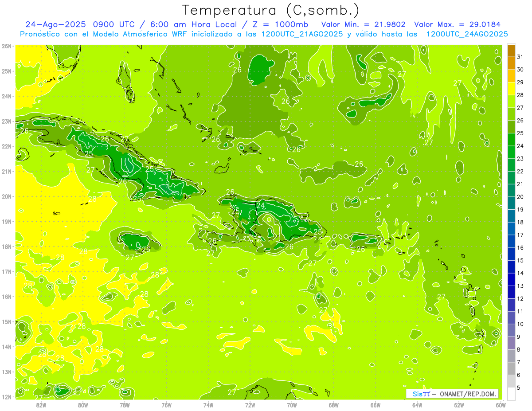Image resolution: width=532 pixels, height=411 pixels.
Task: Click the "78W" longitude axis label
Action: (125, 405)
